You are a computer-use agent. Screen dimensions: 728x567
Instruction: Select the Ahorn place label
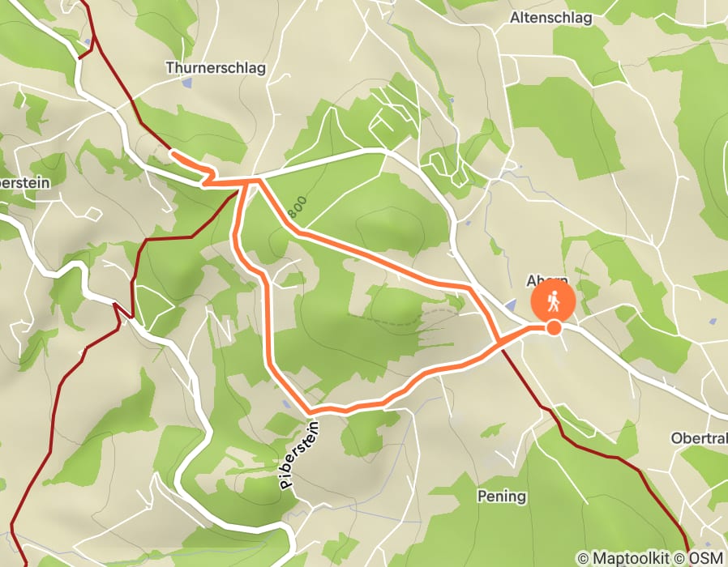[547, 281]
